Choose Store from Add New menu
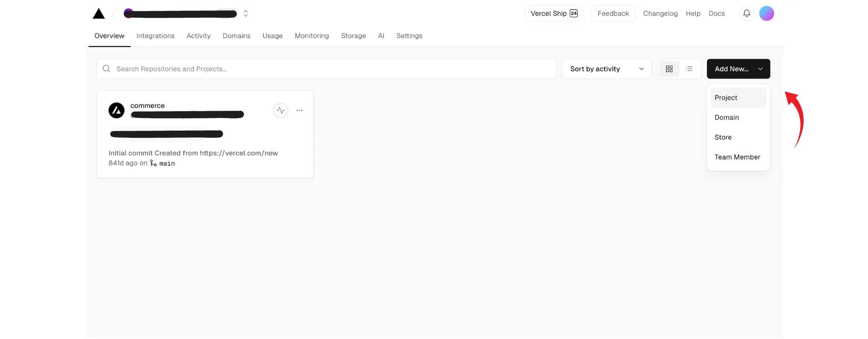 click(738, 137)
